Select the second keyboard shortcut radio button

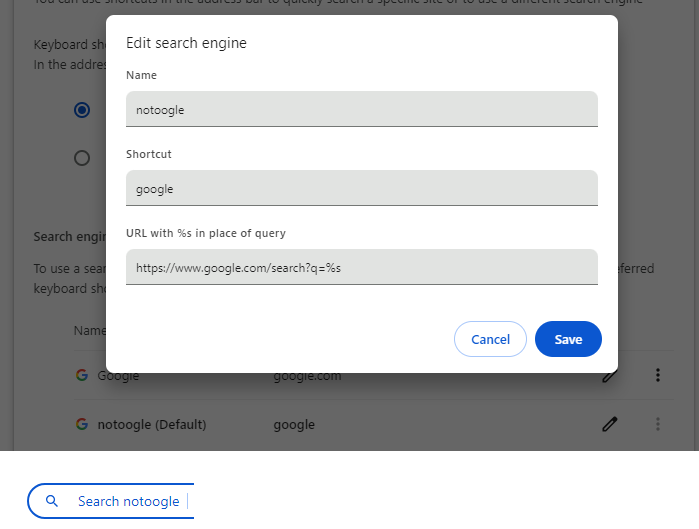coord(82,157)
